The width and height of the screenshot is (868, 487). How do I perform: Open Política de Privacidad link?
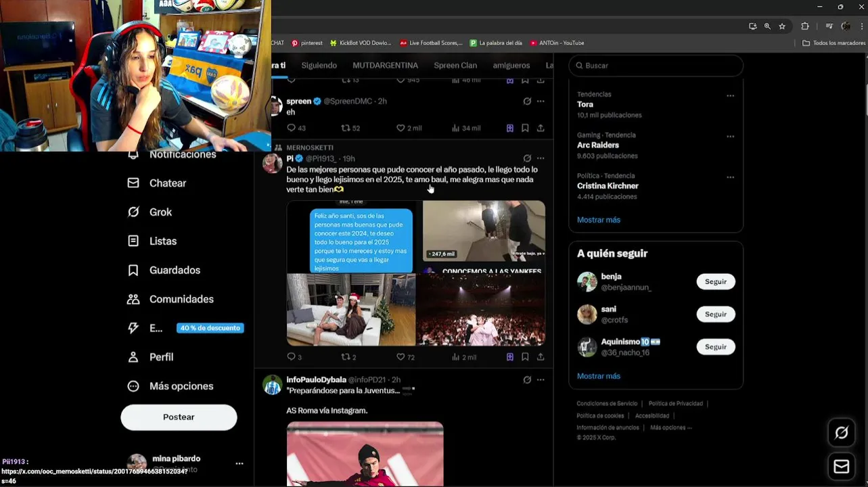tap(676, 404)
